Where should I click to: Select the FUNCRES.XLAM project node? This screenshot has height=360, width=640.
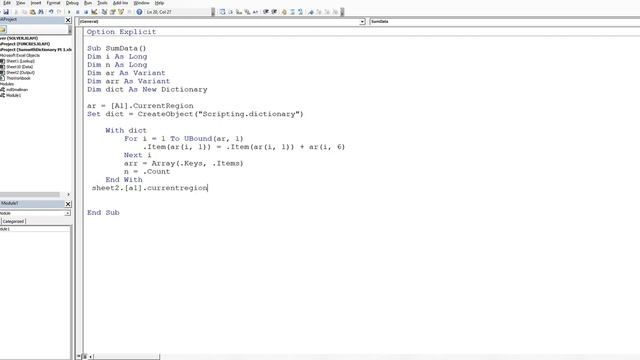pos(25,44)
